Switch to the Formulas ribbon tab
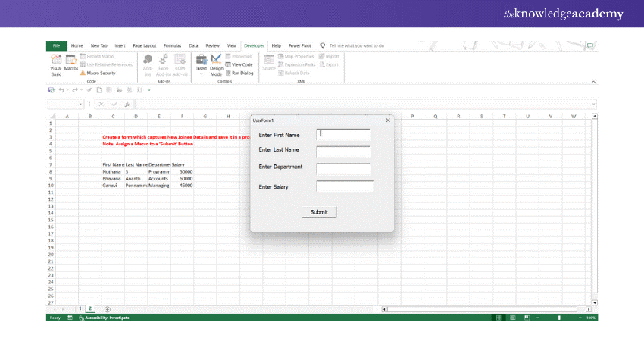 (x=172, y=45)
